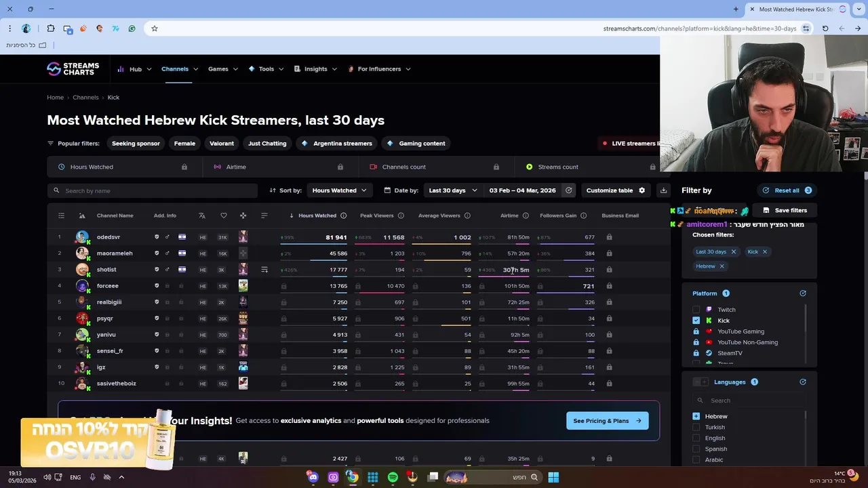
Task: Remove the Last 30 days filter chip
Action: click(x=733, y=251)
